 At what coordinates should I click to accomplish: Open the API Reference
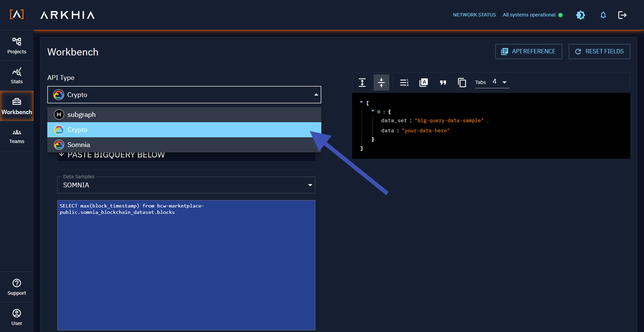[529, 51]
